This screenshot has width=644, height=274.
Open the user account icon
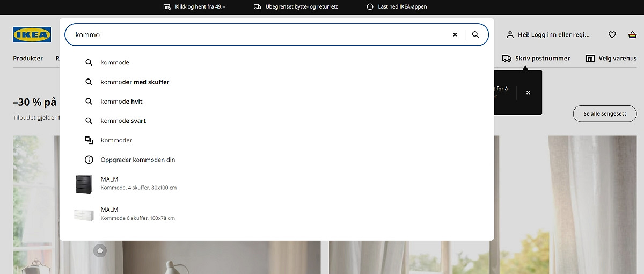510,34
